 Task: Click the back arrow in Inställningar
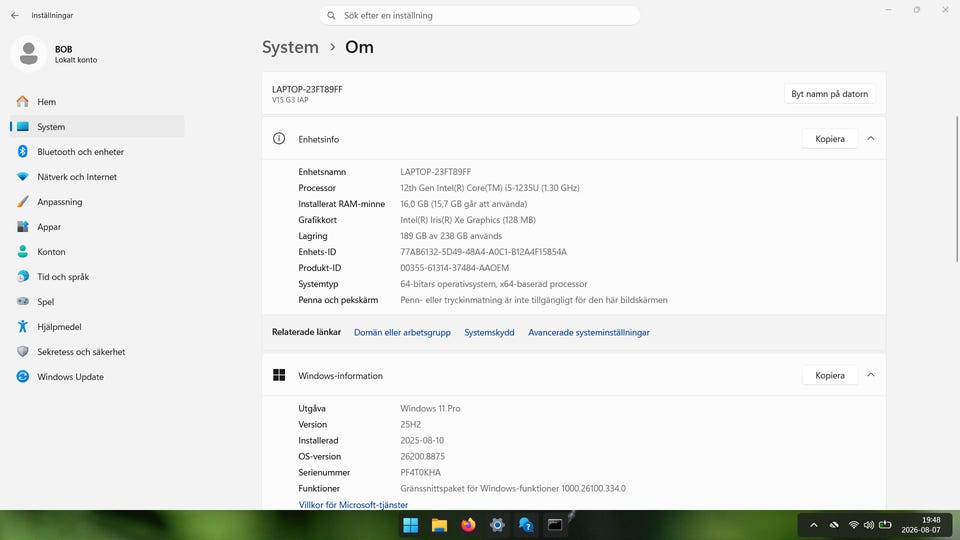pyautogui.click(x=15, y=15)
